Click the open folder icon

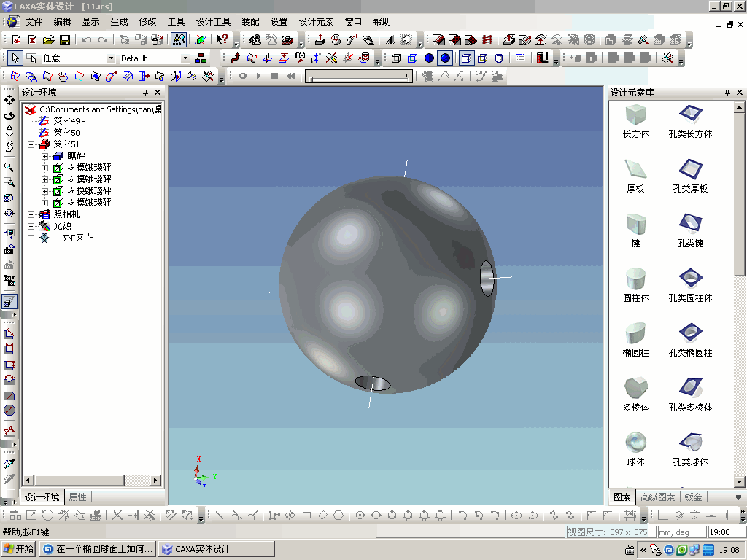pos(48,40)
